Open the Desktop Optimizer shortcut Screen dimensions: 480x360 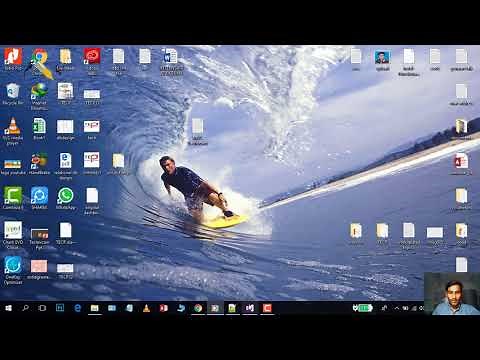(13, 270)
